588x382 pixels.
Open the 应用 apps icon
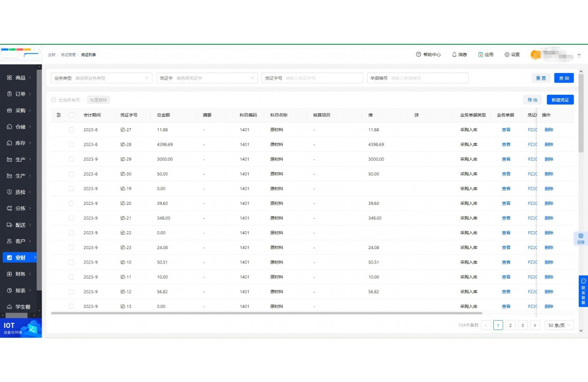[480, 55]
